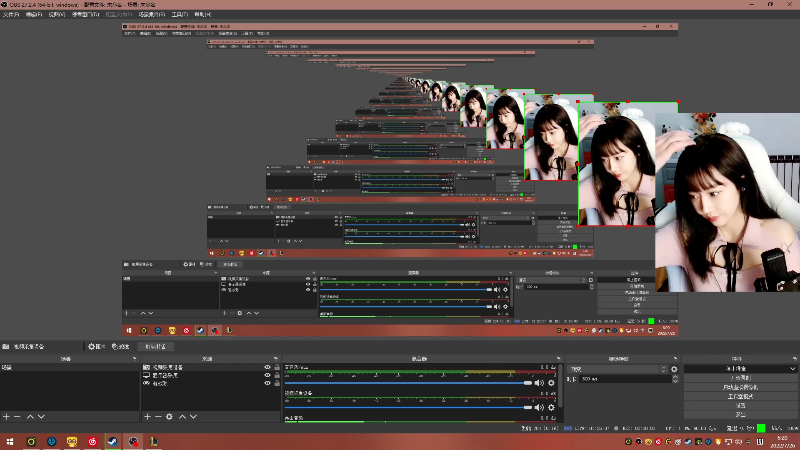Viewport: 800px width, 450px height.
Task: Open League of Legends taskbar icon
Action: click(x=154, y=441)
